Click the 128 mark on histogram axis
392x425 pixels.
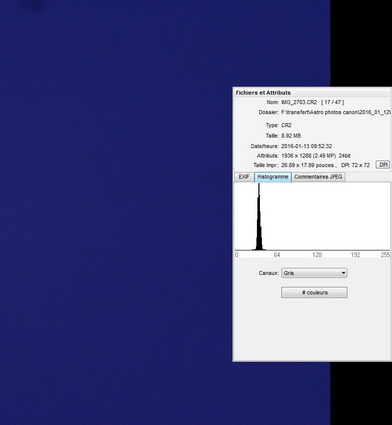pos(317,255)
